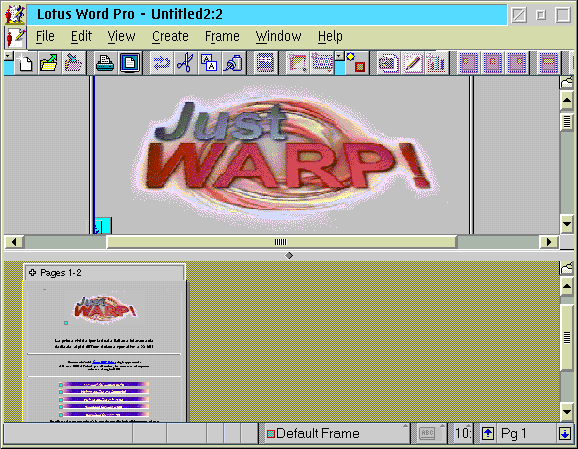Click the horizontal scroll right arrow
The height and width of the screenshot is (449, 578).
549,242
